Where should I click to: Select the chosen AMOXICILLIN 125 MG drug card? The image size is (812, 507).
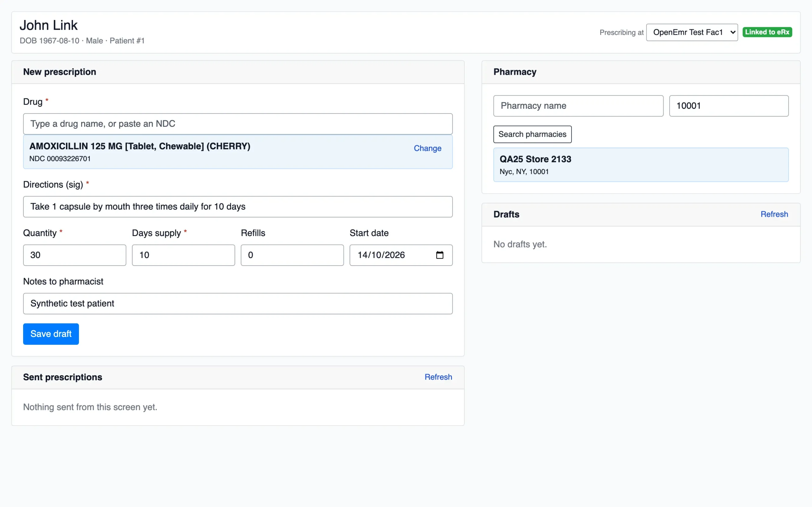[x=238, y=152]
